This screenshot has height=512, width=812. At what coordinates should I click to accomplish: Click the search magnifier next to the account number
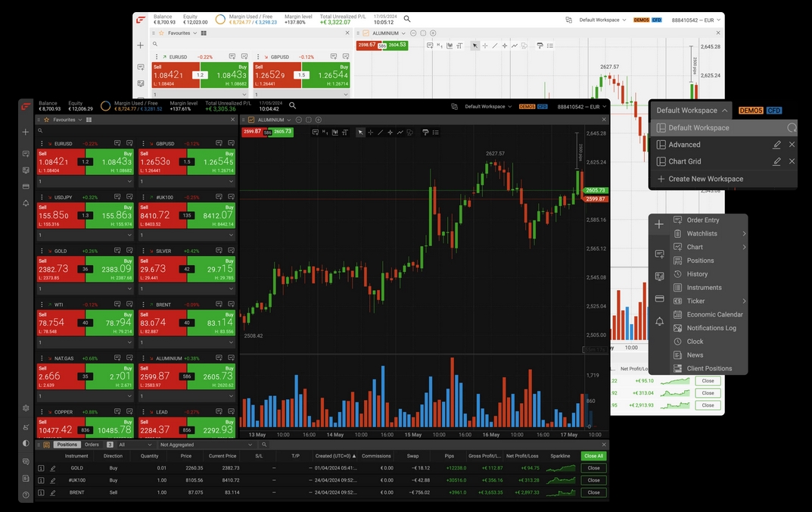click(293, 106)
